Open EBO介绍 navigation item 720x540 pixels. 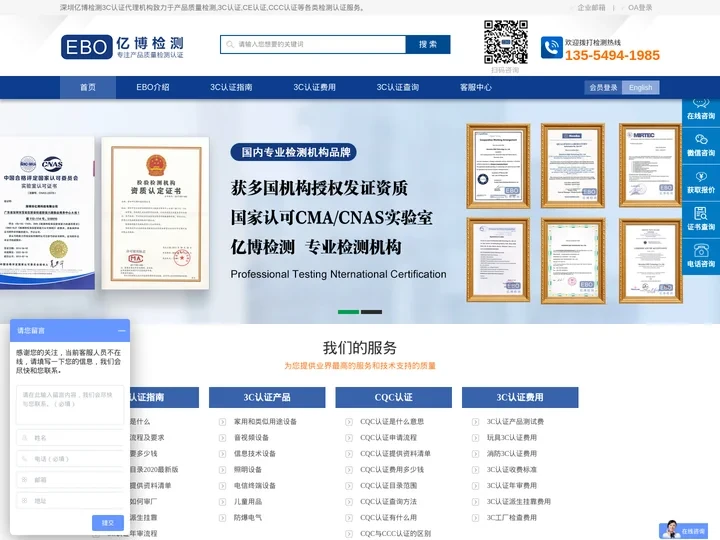tap(153, 87)
